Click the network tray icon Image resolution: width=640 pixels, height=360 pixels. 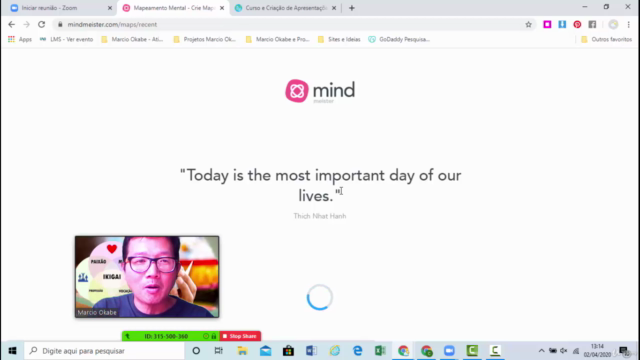(576, 351)
